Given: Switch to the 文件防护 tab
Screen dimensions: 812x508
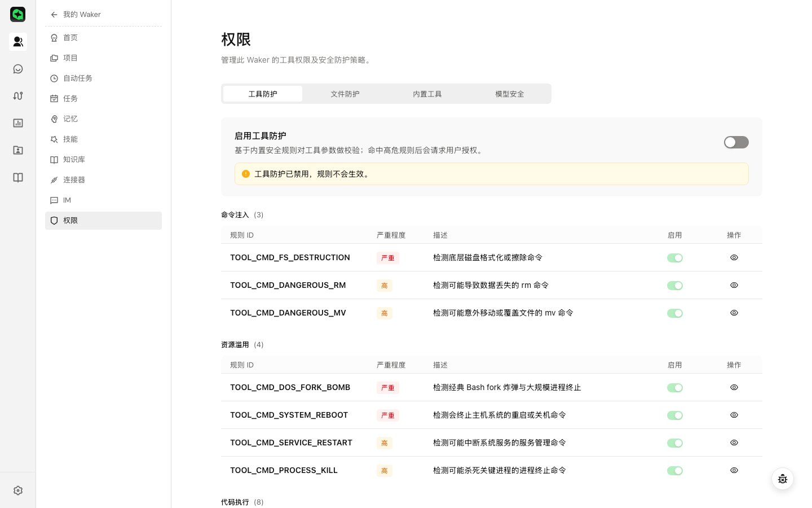Looking at the screenshot, I should 345,94.
